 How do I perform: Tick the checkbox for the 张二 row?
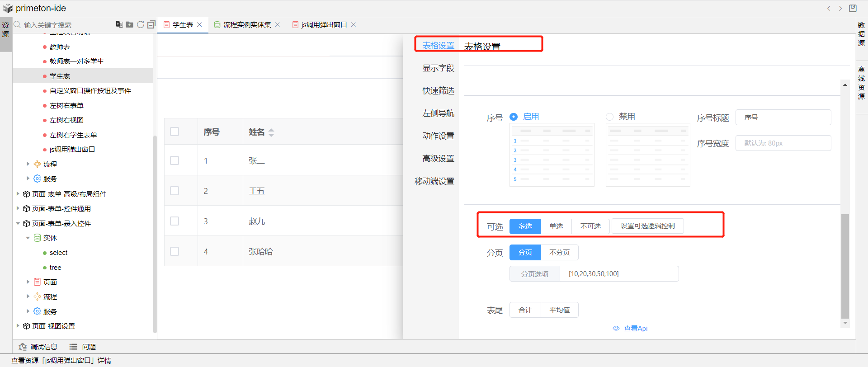coord(175,160)
